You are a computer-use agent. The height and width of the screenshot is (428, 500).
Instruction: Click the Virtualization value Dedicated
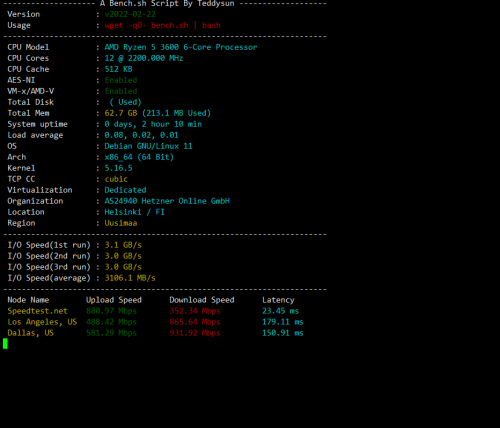125,190
